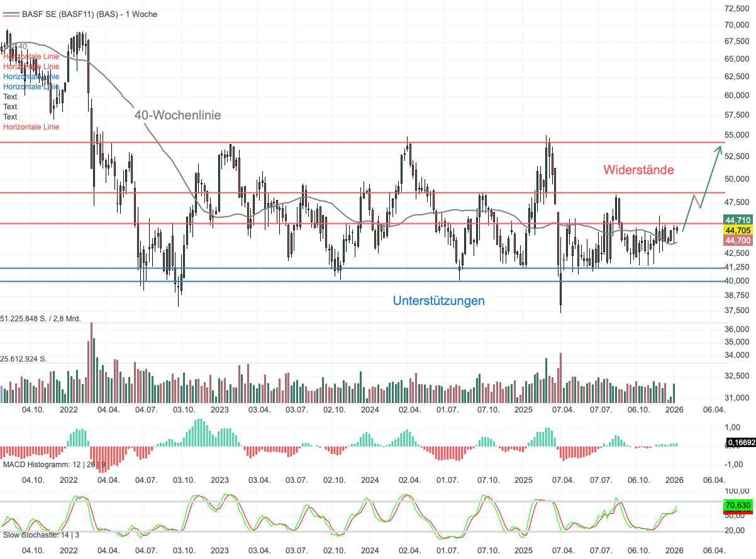This screenshot has width=756, height=559.
Task: Select the topmost red Horizontale Linie legend entry
Action: tap(31, 57)
